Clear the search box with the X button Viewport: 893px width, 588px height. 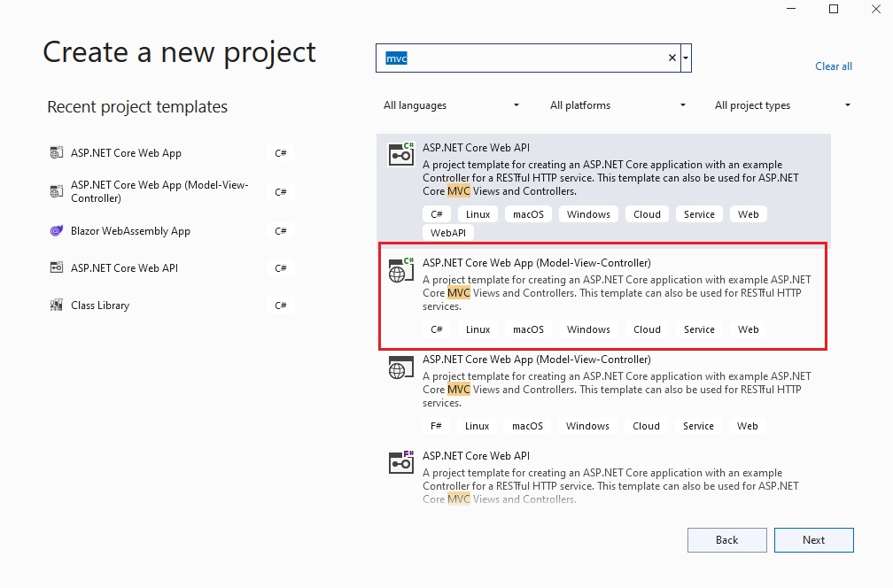point(672,58)
